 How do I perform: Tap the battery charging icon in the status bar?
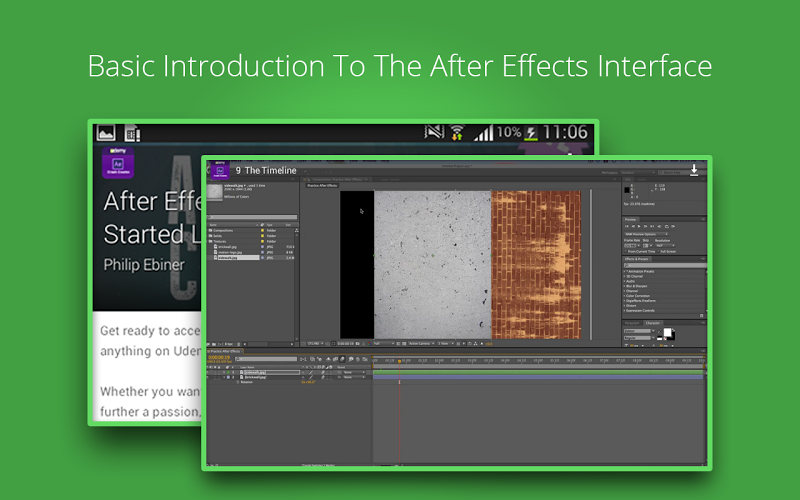click(531, 133)
